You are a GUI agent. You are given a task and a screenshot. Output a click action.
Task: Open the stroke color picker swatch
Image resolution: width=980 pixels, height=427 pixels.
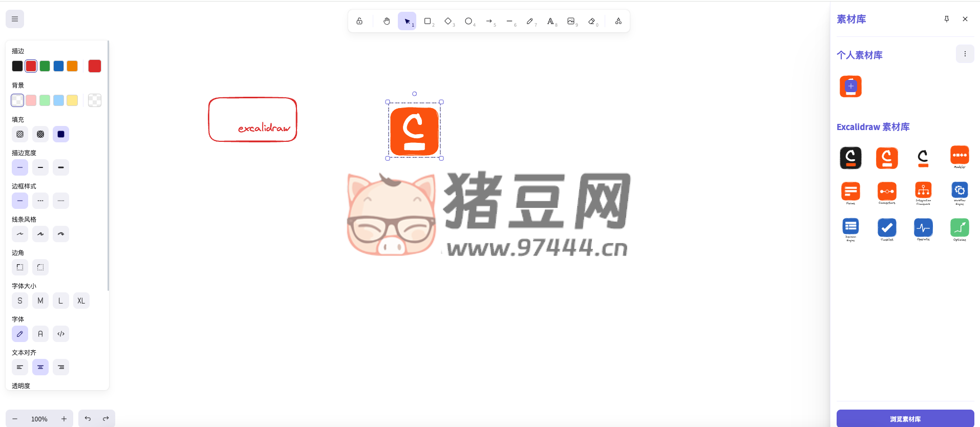pos(95,66)
